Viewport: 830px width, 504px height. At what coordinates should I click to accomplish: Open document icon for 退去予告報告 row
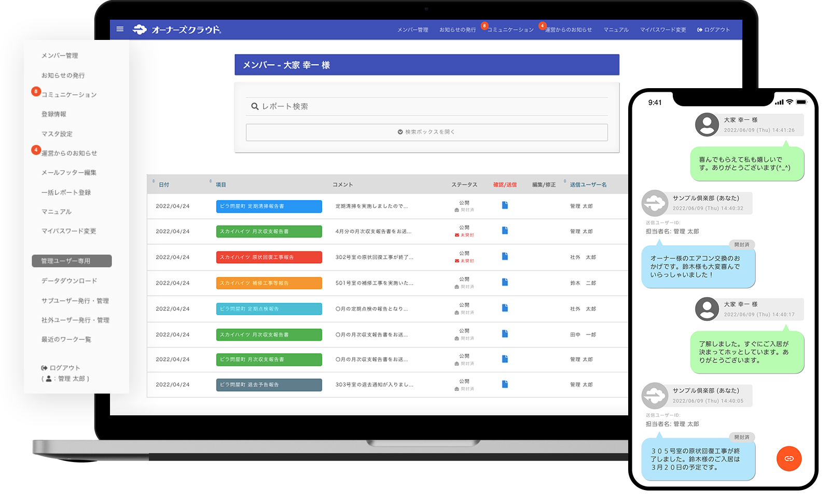[x=505, y=384]
